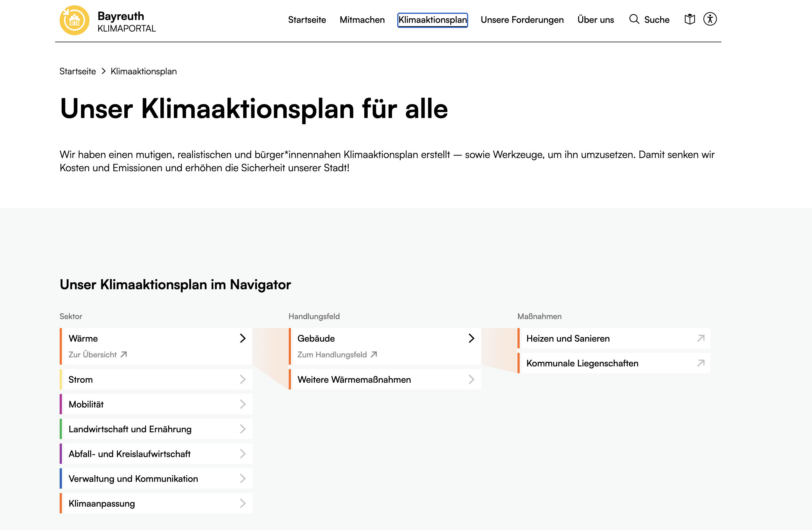Click arrow icon next to Heizen und Sanieren

point(701,338)
